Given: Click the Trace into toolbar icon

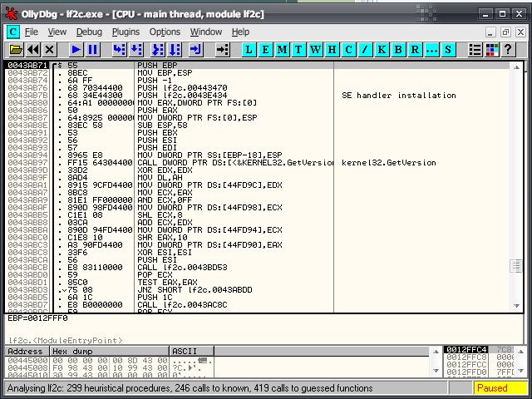Looking at the screenshot, I should (158, 50).
